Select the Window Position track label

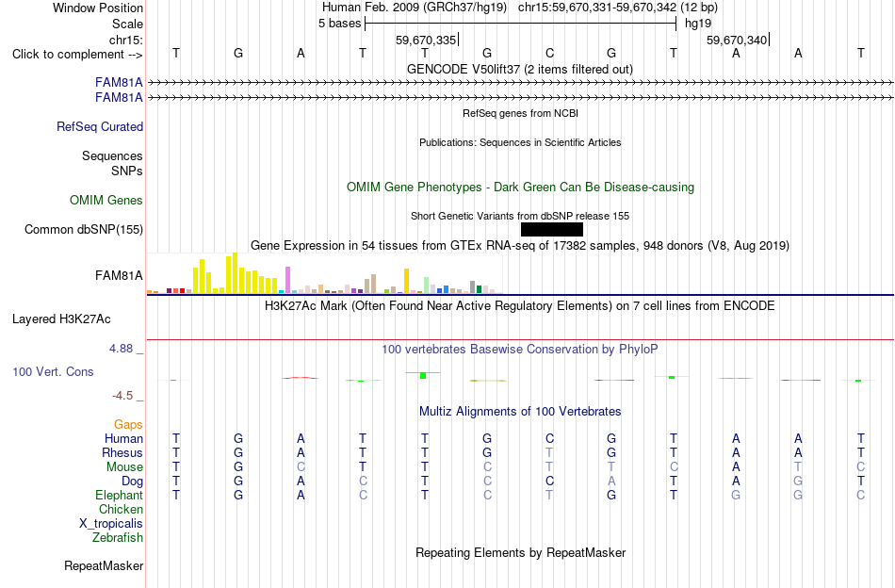(98, 8)
